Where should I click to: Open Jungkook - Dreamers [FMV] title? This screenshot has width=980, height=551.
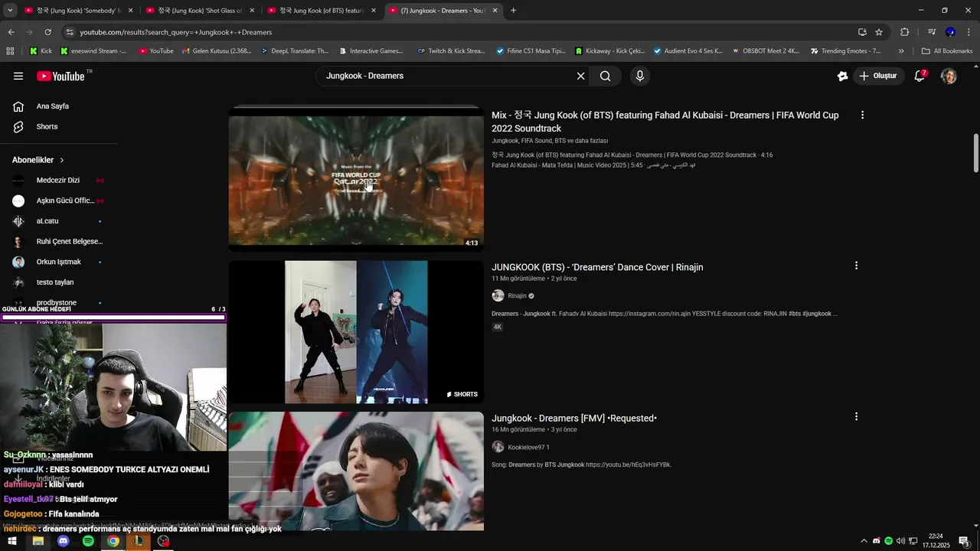tap(574, 418)
